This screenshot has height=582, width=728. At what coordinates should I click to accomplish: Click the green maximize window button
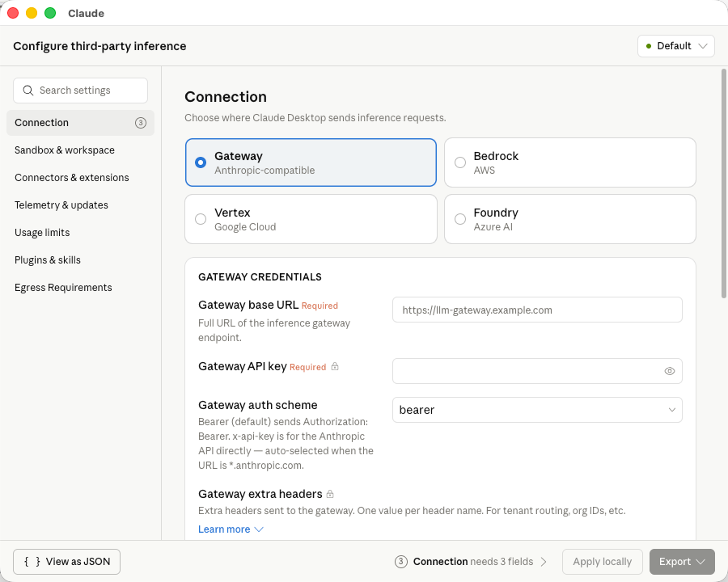(50, 13)
